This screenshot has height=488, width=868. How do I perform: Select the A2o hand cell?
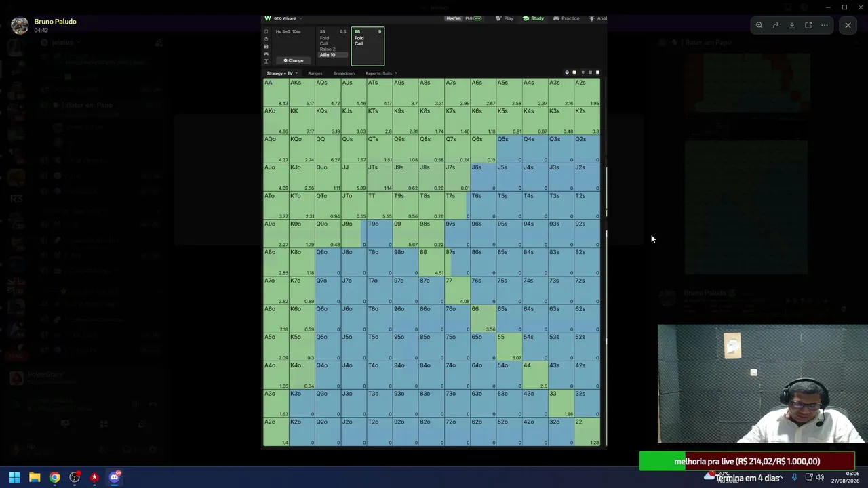pos(276,431)
